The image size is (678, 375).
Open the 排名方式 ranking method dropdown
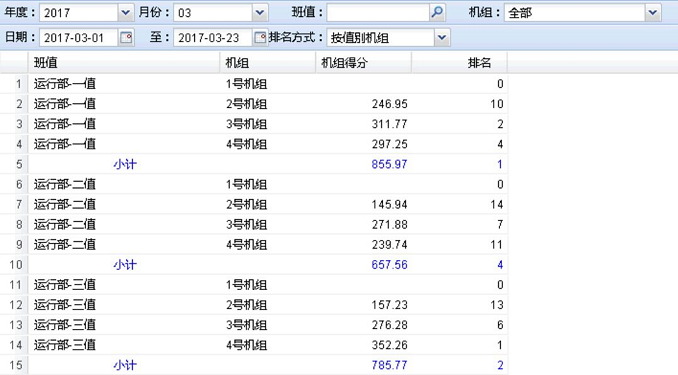(441, 38)
